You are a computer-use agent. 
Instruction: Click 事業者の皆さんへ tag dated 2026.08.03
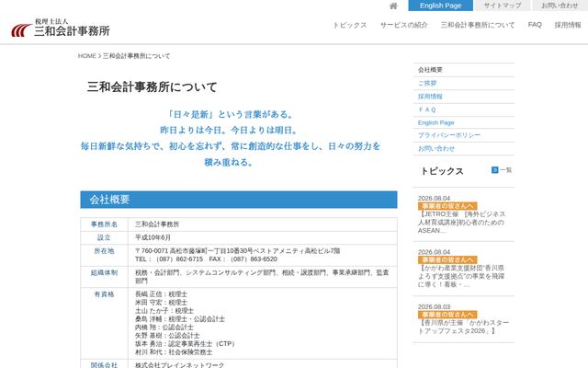tap(447, 315)
